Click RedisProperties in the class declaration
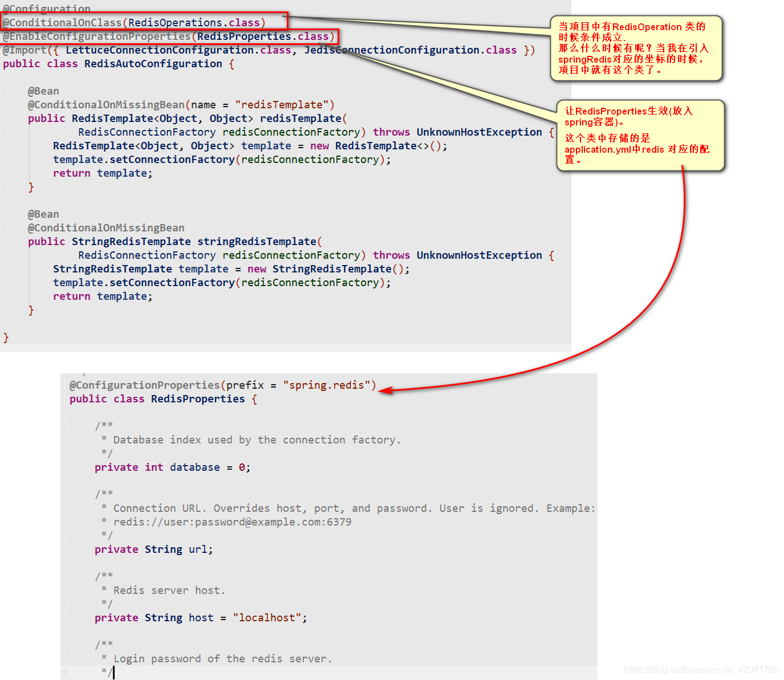 (x=198, y=399)
